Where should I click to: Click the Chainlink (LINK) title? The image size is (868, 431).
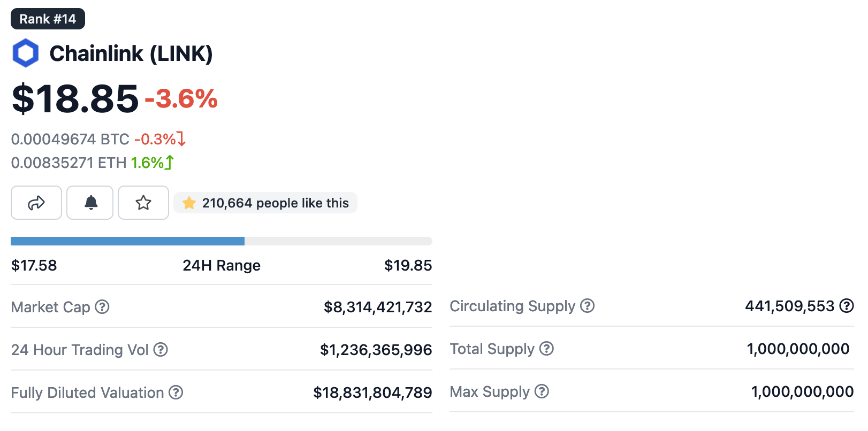point(131,53)
